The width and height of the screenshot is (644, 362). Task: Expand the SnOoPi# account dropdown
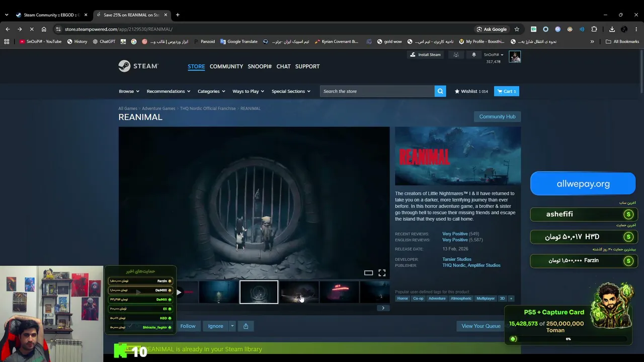[494, 55]
